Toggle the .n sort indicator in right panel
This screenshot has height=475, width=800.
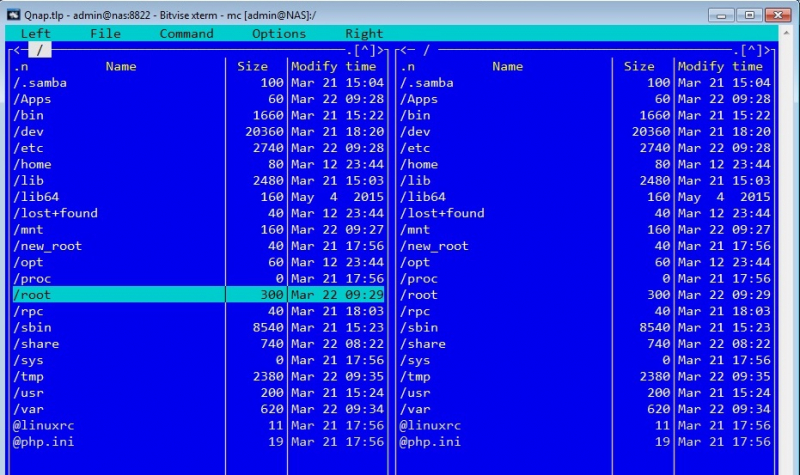tap(407, 67)
